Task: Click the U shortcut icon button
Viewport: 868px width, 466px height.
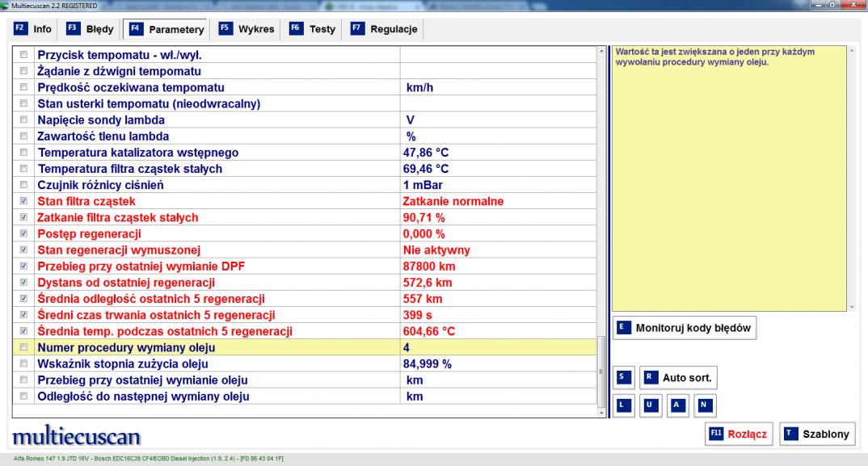Action: [649, 404]
